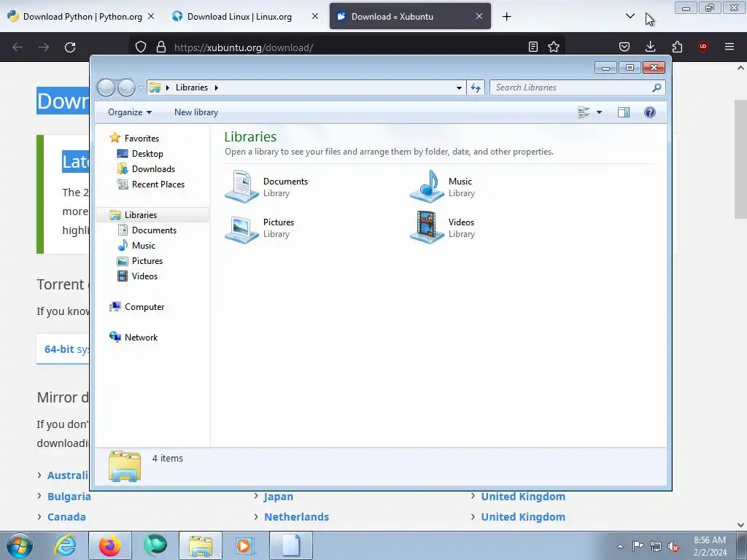Viewport: 747px width, 560px height.
Task: Open the address bar history dropdown
Action: pyautogui.click(x=459, y=87)
